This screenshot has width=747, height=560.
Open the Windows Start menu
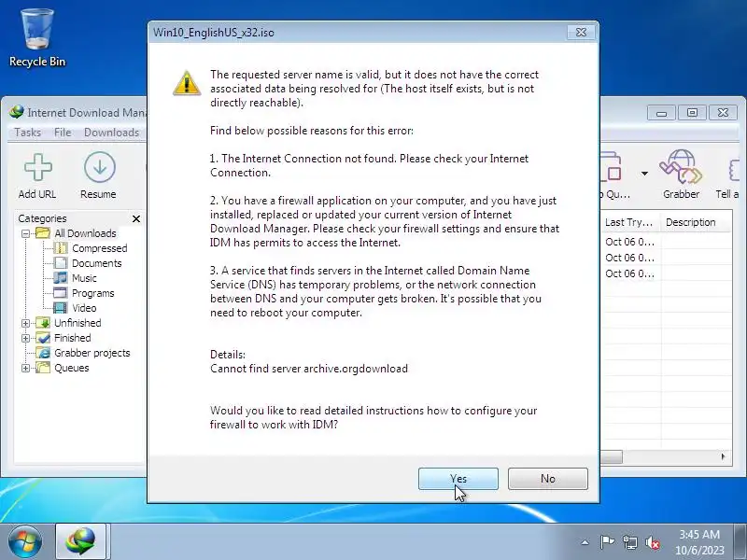point(24,541)
